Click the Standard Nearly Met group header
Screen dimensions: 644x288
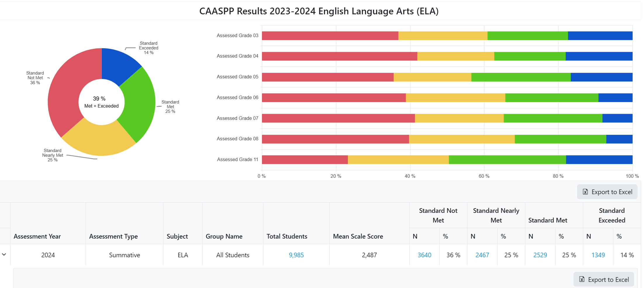point(496,215)
